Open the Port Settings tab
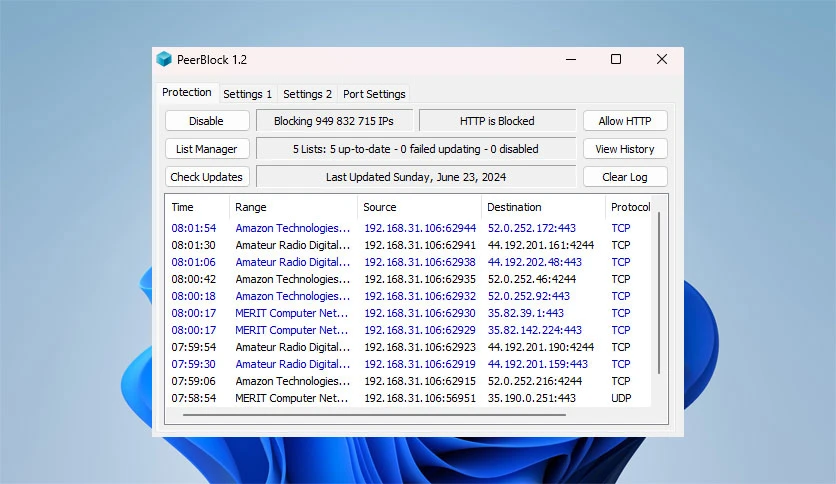This screenshot has height=484, width=836. pyautogui.click(x=374, y=94)
